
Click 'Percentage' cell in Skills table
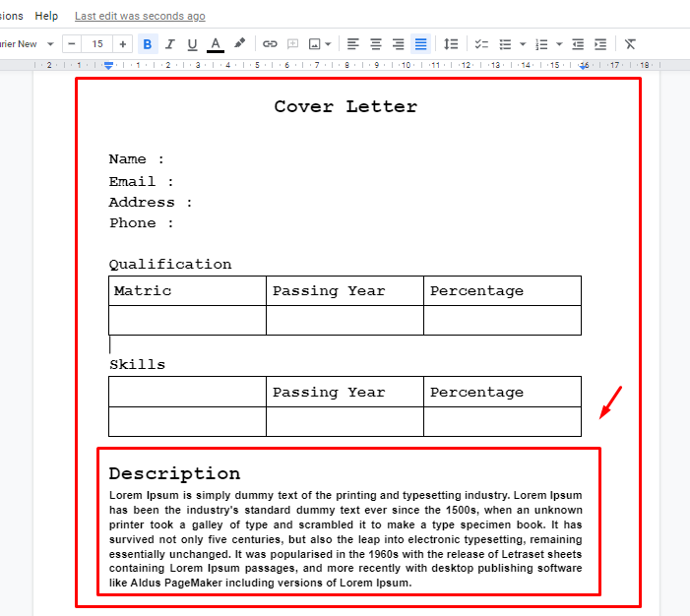[503, 392]
